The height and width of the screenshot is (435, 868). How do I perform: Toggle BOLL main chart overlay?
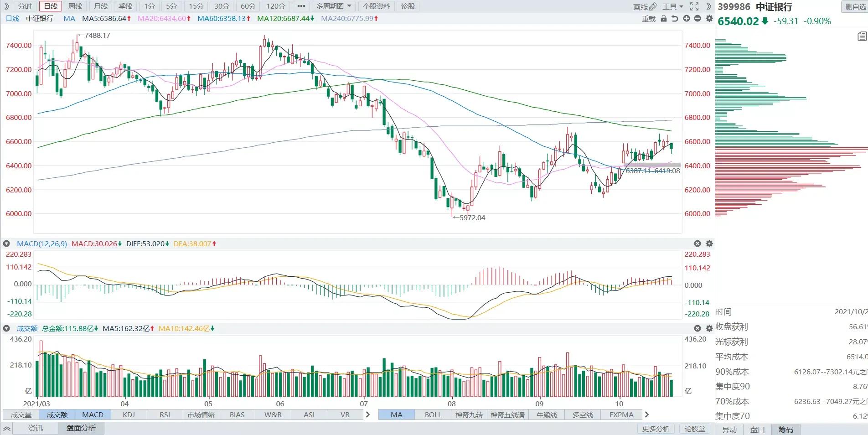point(433,414)
